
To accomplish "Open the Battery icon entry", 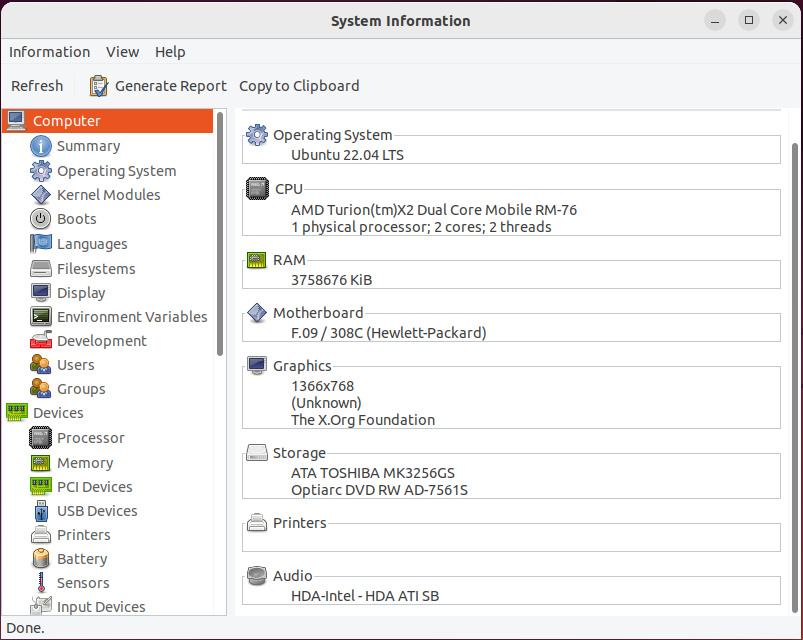I will coord(40,559).
